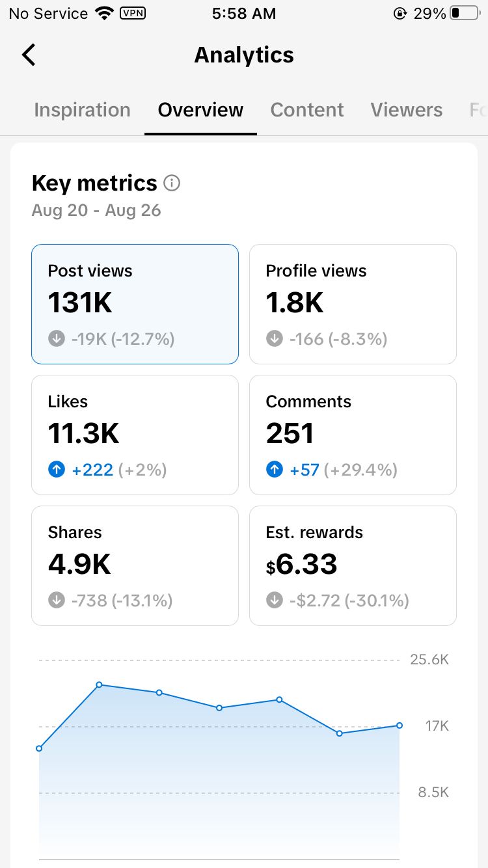
Task: Tap the Est. rewards down-arrow icon
Action: pyautogui.click(x=275, y=600)
